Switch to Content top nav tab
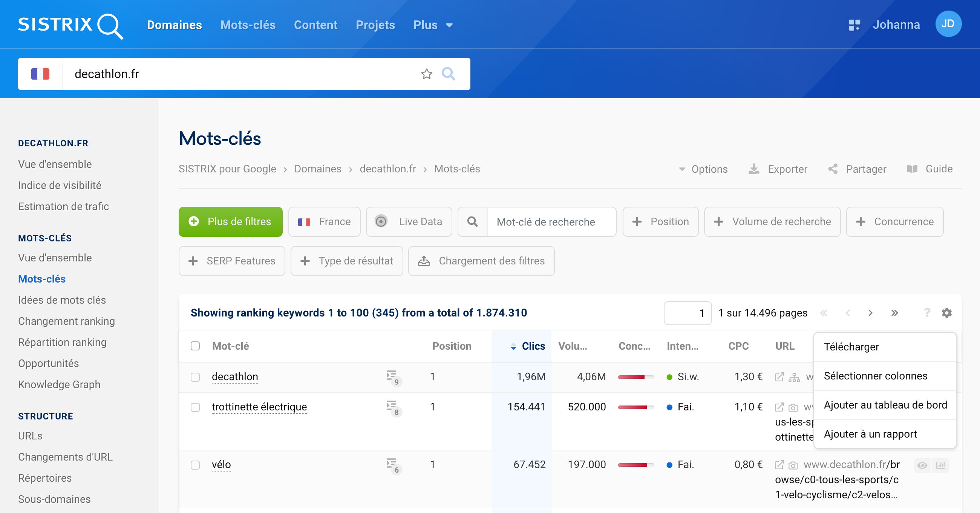The height and width of the screenshot is (513, 980). coord(315,25)
